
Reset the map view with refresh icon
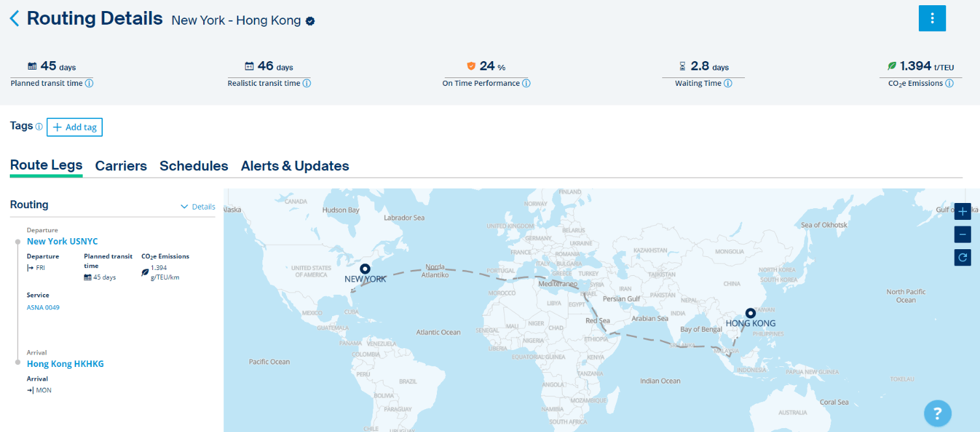(x=962, y=258)
